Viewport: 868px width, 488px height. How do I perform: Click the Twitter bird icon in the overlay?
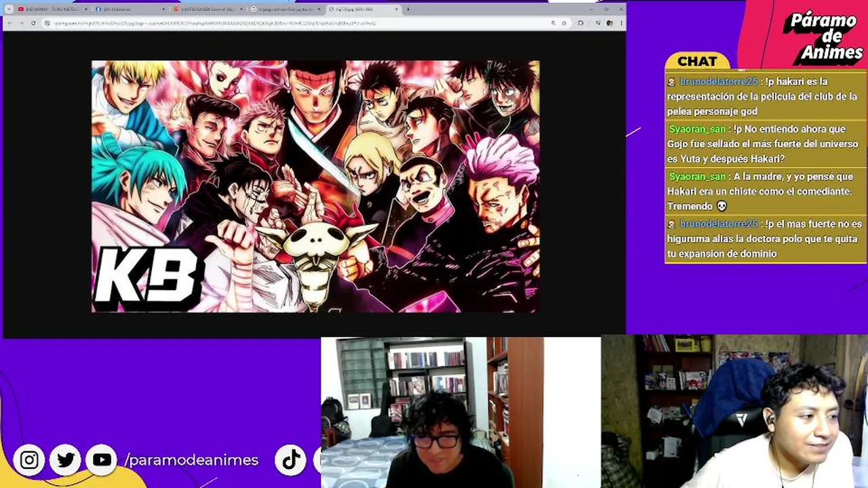[66, 460]
